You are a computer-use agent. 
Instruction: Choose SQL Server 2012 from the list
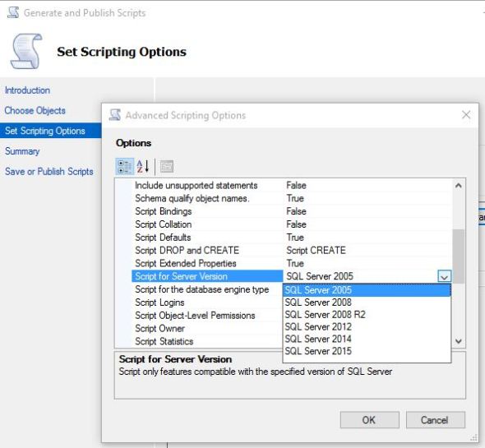tap(367, 326)
